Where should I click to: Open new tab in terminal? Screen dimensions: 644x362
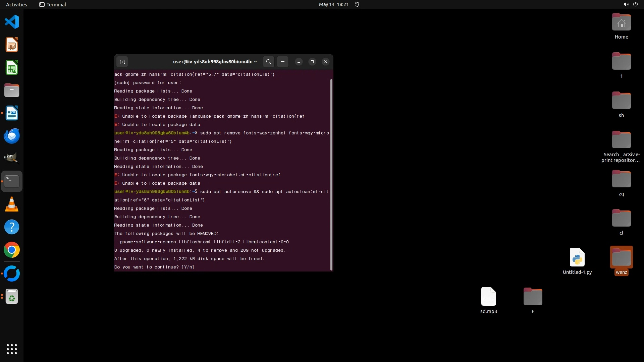pos(122,62)
